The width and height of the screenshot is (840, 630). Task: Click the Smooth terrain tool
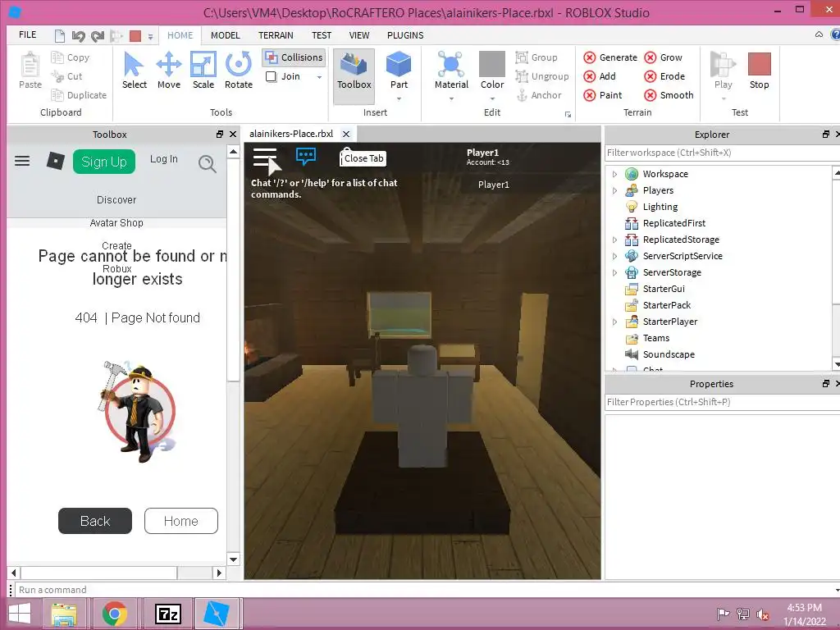(669, 95)
